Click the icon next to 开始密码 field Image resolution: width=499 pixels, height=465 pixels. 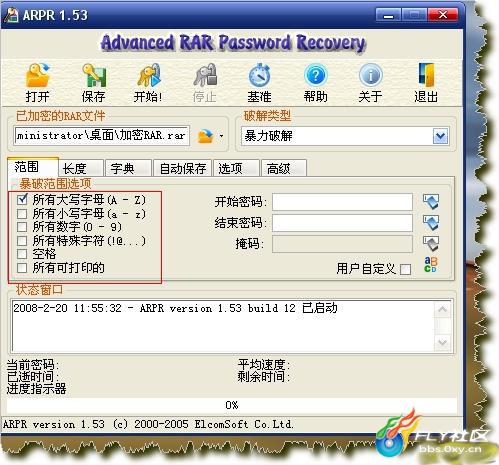pos(431,201)
